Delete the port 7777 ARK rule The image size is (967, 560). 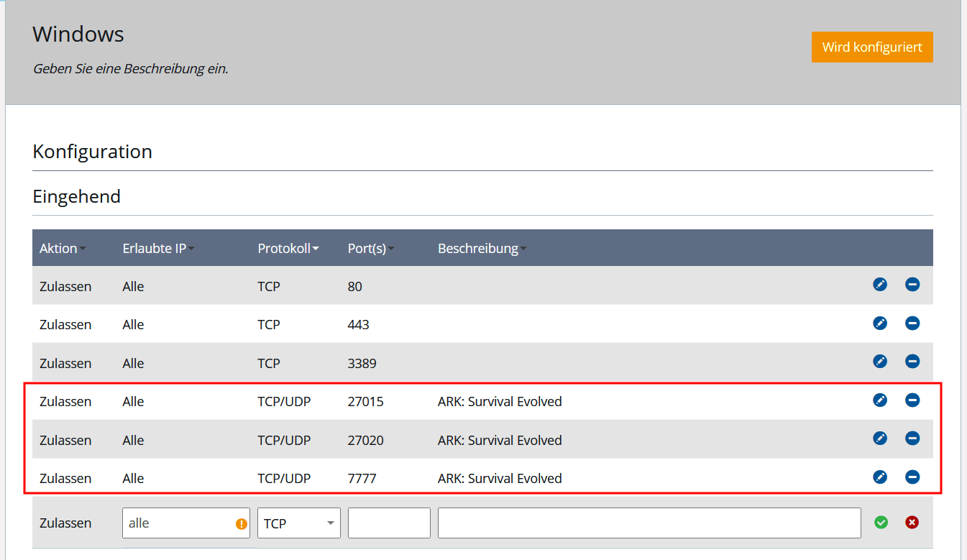tap(912, 477)
